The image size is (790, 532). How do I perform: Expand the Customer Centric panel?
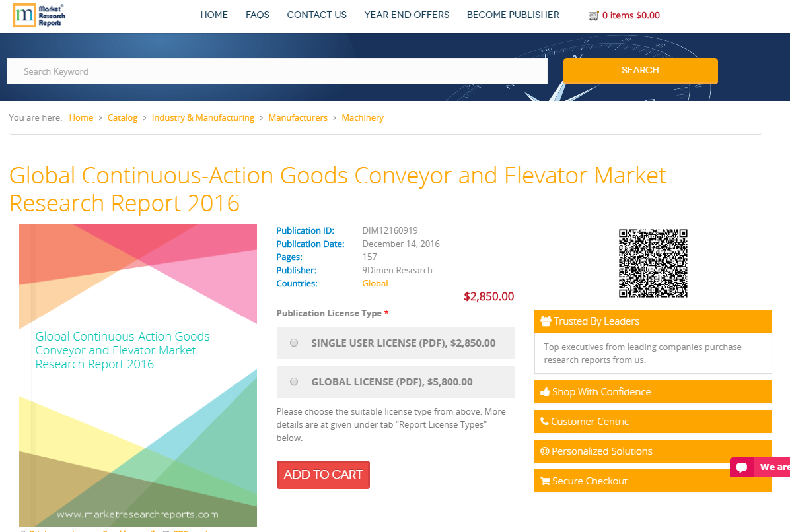[653, 421]
